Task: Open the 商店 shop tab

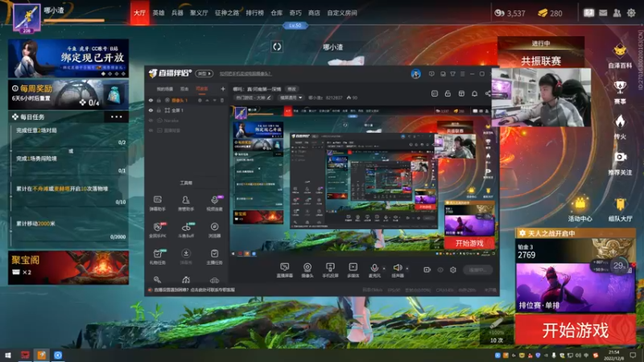Action: (314, 13)
